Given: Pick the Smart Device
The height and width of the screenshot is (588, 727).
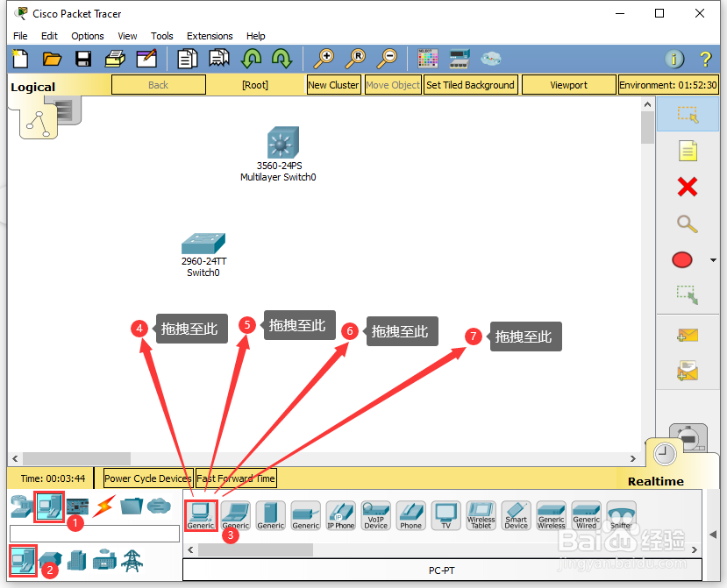Looking at the screenshot, I should tap(516, 516).
